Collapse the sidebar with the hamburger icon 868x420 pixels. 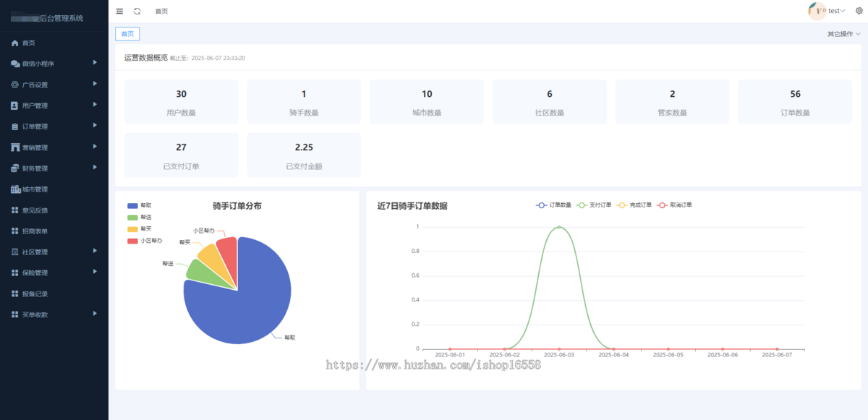(x=119, y=11)
